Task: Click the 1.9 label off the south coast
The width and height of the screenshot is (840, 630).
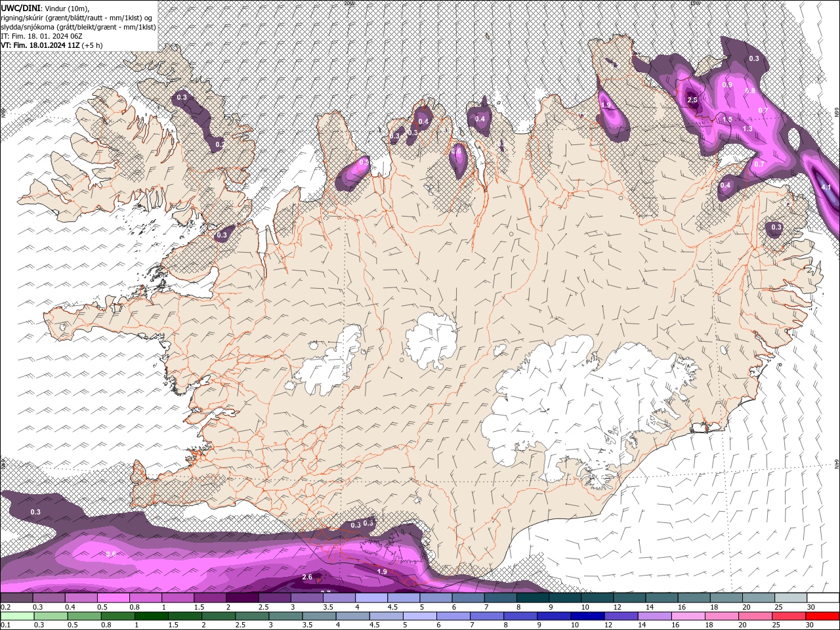Action: (383, 572)
